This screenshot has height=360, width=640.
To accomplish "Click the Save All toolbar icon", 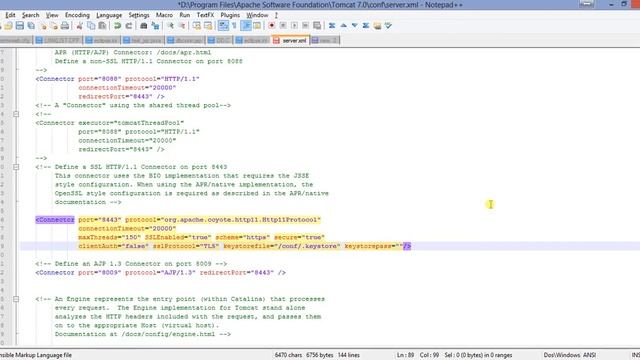I will [31, 26].
